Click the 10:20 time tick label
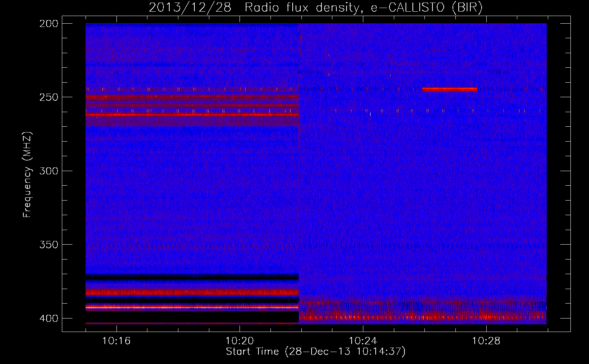The image size is (589, 364). 240,341
